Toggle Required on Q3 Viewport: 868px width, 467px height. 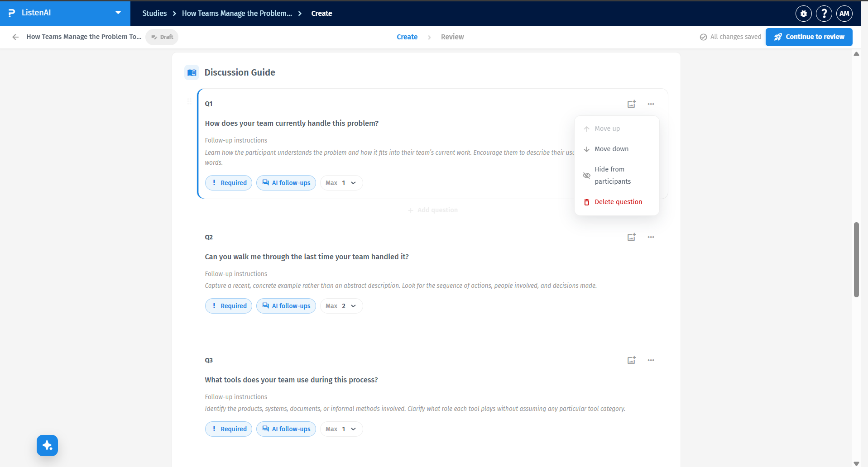[x=229, y=429]
